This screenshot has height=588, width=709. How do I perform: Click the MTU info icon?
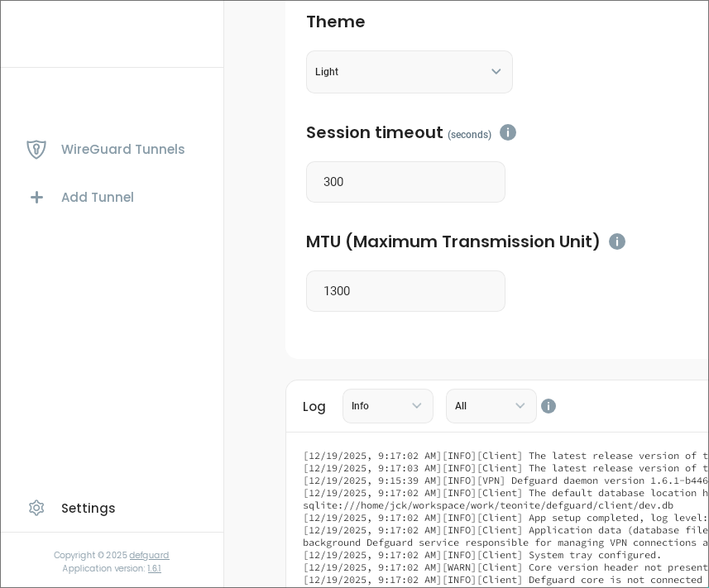tap(617, 241)
